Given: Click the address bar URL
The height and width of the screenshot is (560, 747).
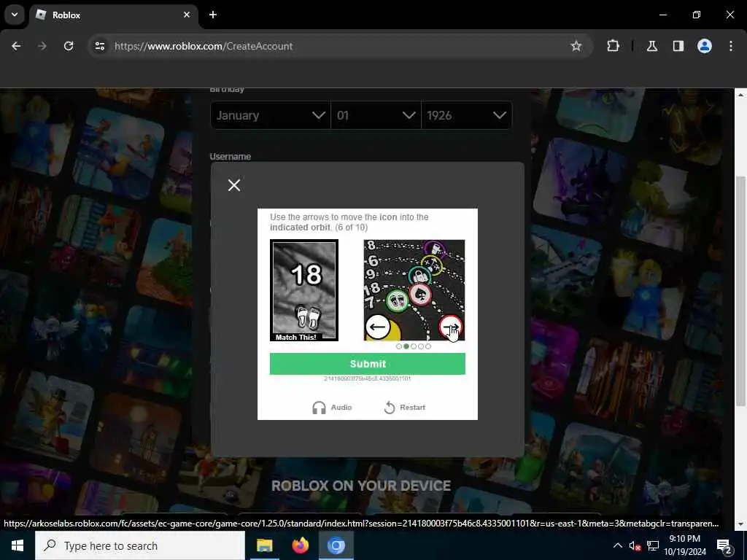Looking at the screenshot, I should point(204,46).
